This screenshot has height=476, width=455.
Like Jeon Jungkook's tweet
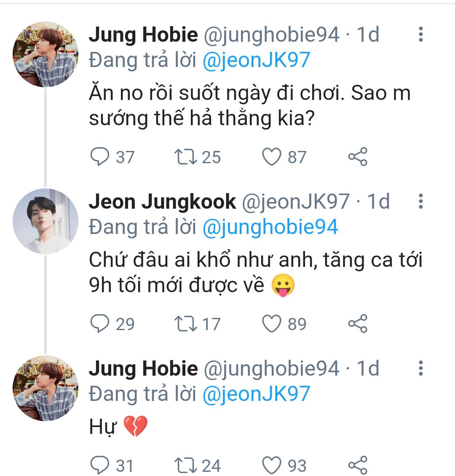(272, 324)
